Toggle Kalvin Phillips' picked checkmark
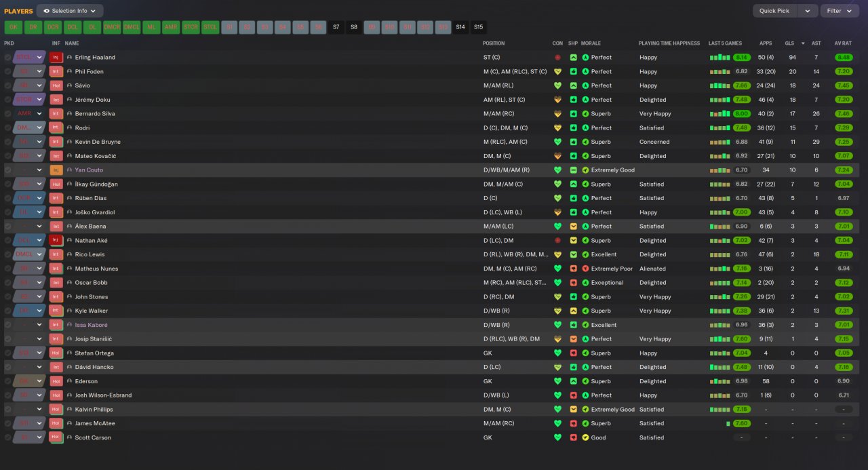The image size is (868, 470). [7, 410]
